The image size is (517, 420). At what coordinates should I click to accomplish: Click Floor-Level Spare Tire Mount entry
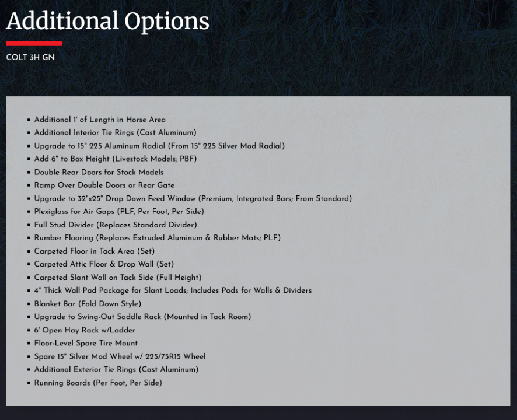click(x=86, y=343)
